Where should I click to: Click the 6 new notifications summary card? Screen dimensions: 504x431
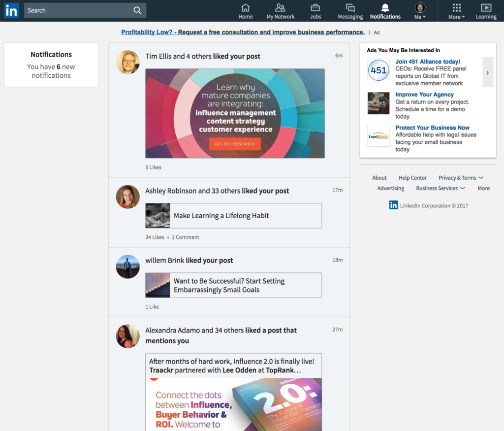pyautogui.click(x=51, y=65)
